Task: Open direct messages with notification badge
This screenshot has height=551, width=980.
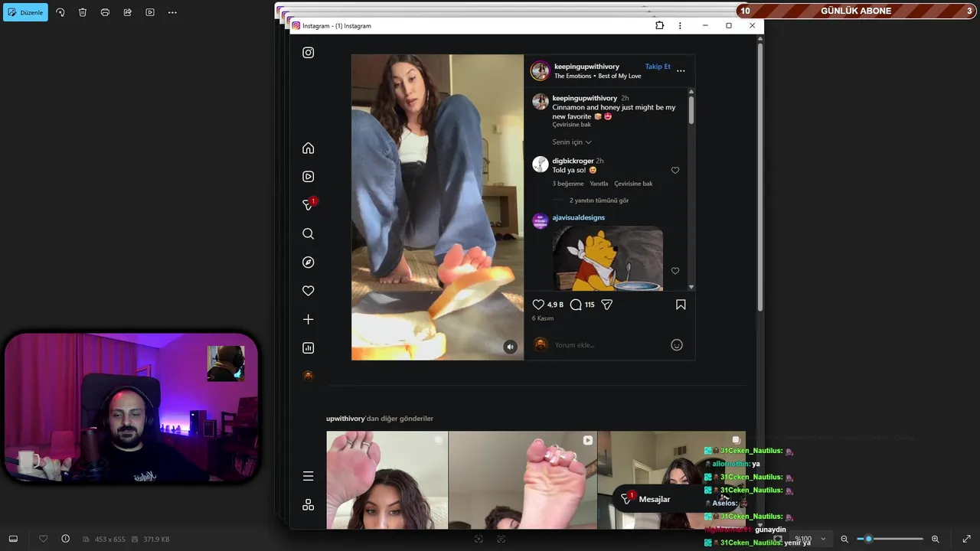Action: click(x=309, y=204)
